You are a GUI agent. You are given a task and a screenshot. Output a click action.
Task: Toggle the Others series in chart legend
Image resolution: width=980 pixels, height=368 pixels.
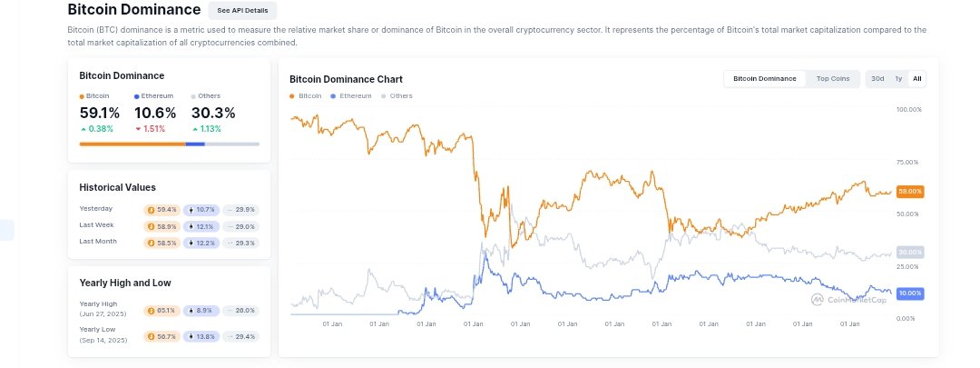click(397, 95)
